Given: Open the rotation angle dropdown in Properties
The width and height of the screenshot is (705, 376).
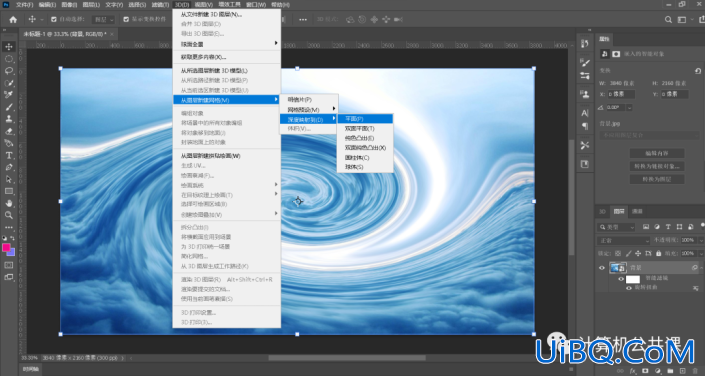Looking at the screenshot, I should pyautogui.click(x=629, y=107).
